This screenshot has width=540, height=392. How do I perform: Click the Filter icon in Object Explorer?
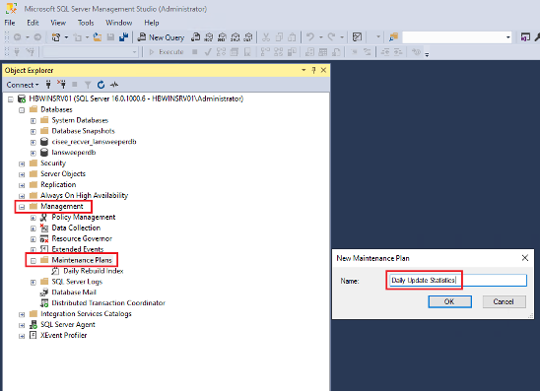point(88,85)
